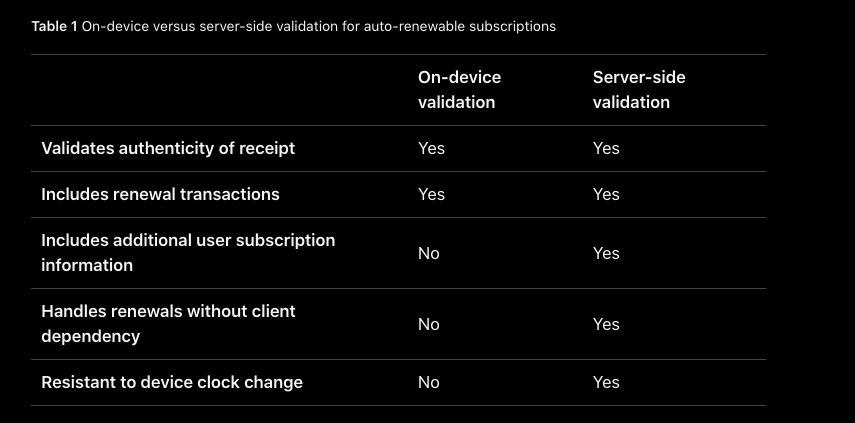
Task: Click "Yes" in the additional subscription information row
Action: click(606, 253)
